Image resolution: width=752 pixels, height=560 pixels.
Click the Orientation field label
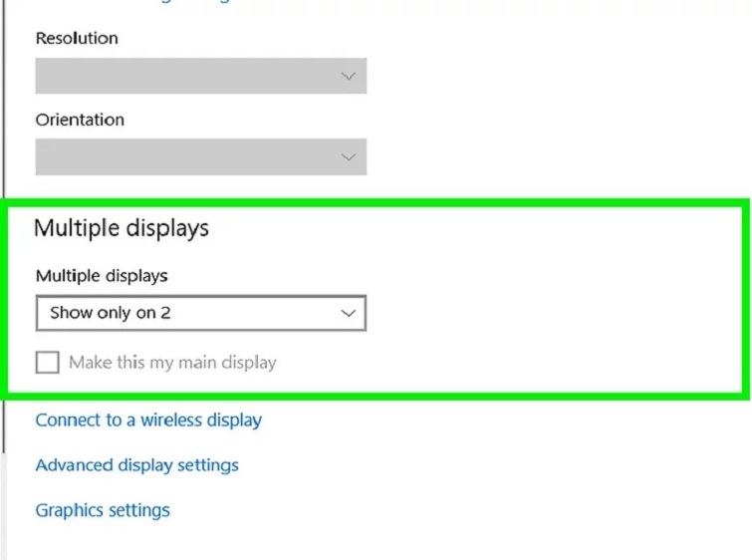[80, 120]
